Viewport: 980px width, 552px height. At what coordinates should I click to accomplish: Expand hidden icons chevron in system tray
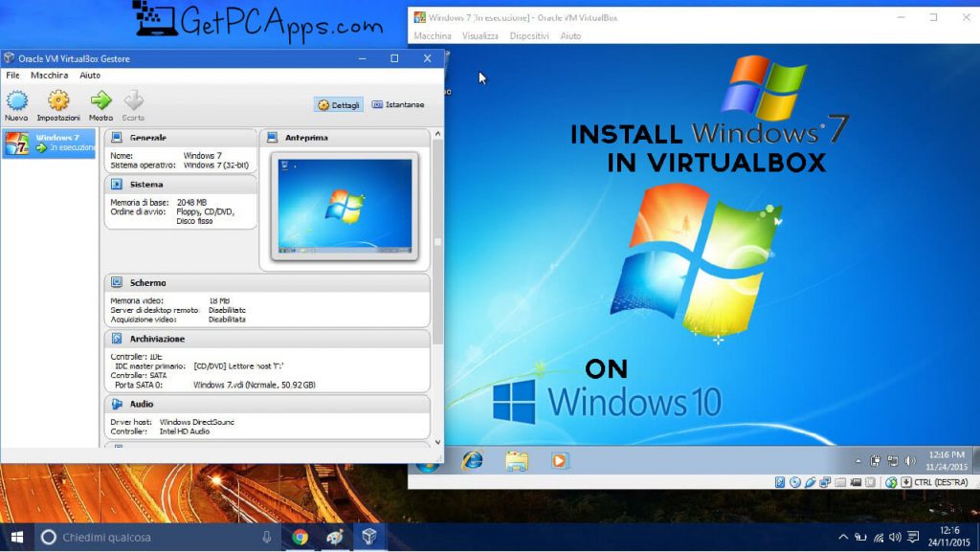click(844, 537)
